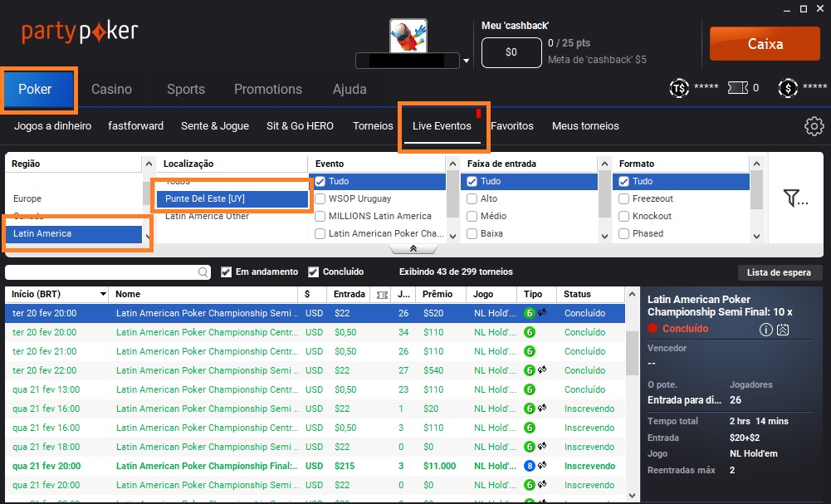
Task: Open fastforward tab
Action: [135, 126]
